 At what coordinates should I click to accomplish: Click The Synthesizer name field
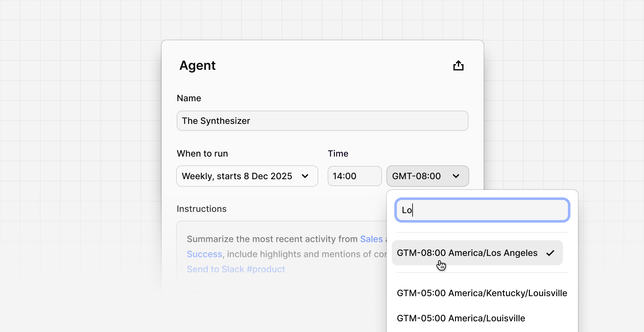click(322, 121)
